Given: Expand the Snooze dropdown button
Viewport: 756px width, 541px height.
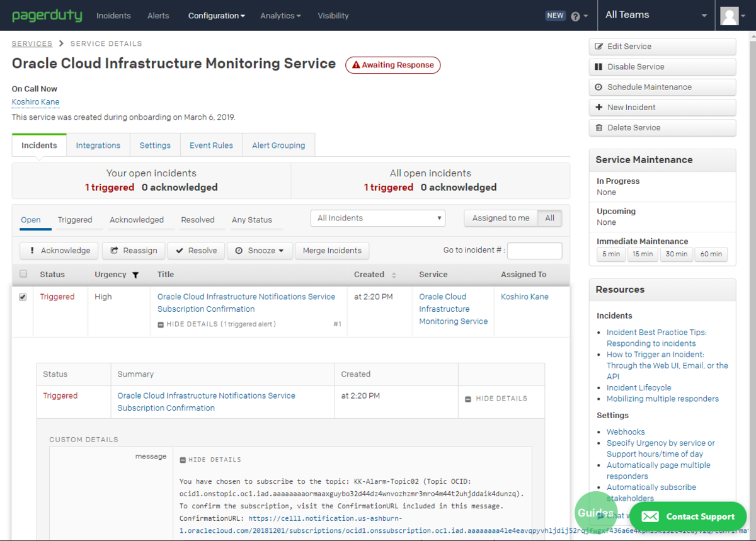Looking at the screenshot, I should click(x=260, y=251).
